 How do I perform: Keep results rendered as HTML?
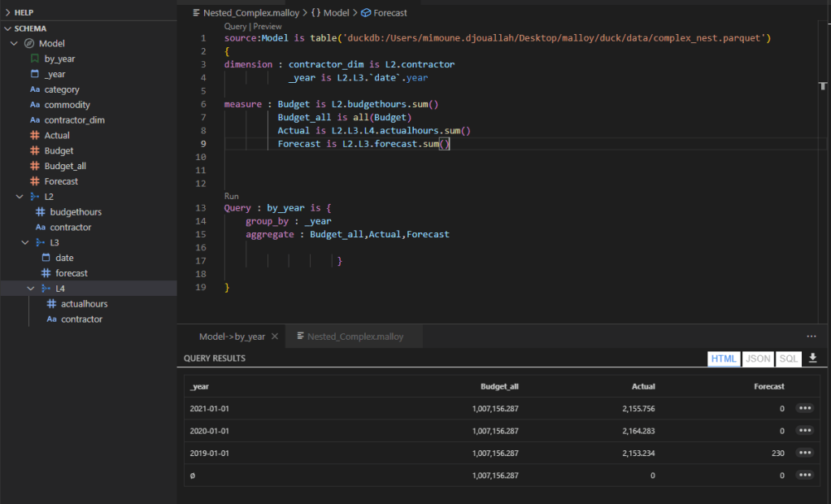coord(724,358)
